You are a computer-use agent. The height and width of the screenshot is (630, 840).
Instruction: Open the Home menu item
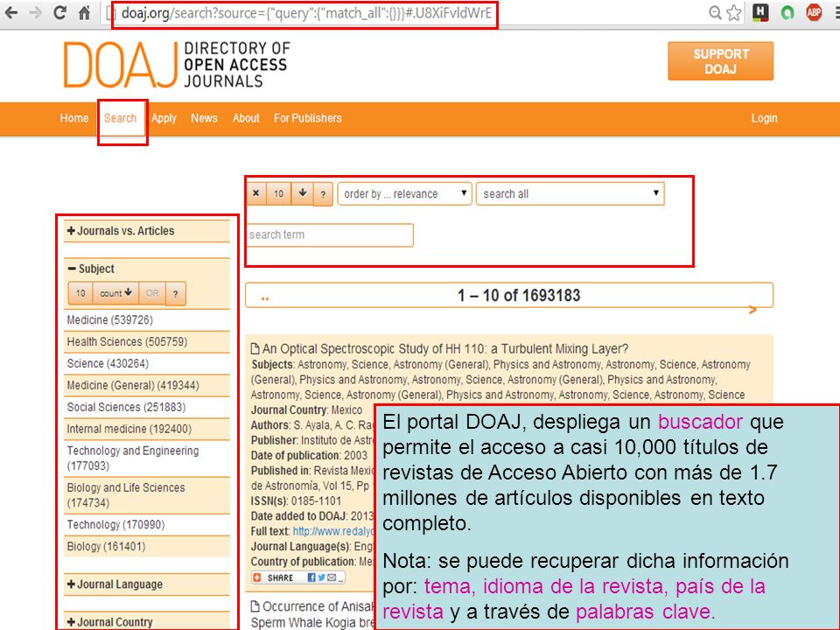[x=73, y=118]
